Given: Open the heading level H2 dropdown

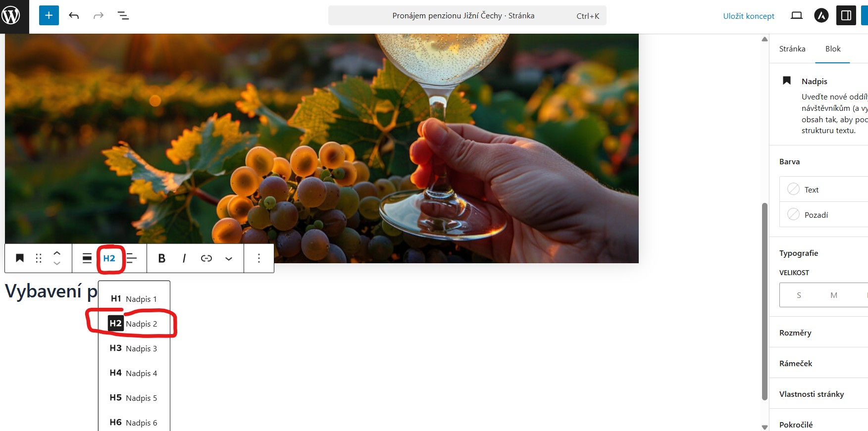Looking at the screenshot, I should [109, 258].
